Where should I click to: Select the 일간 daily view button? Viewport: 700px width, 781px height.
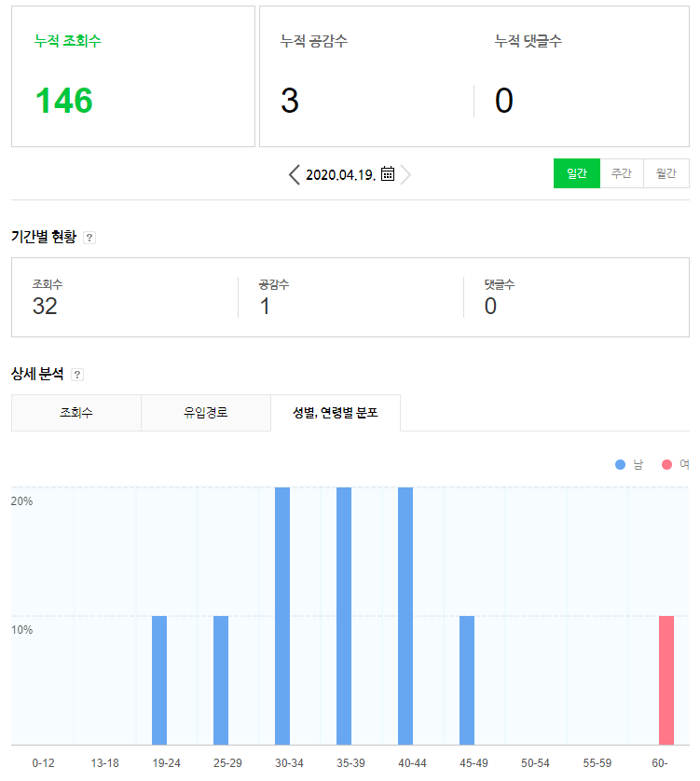[576, 173]
